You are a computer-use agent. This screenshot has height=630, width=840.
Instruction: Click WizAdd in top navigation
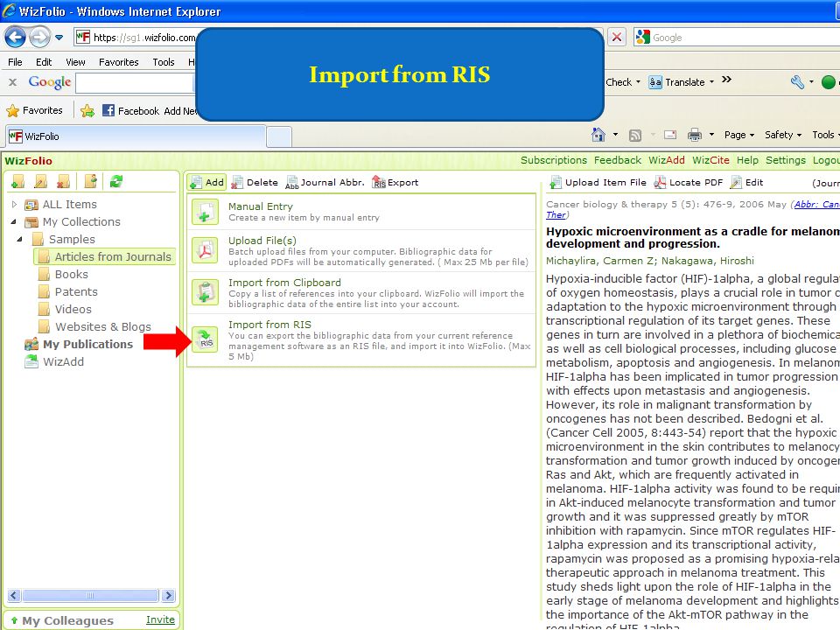[667, 160]
